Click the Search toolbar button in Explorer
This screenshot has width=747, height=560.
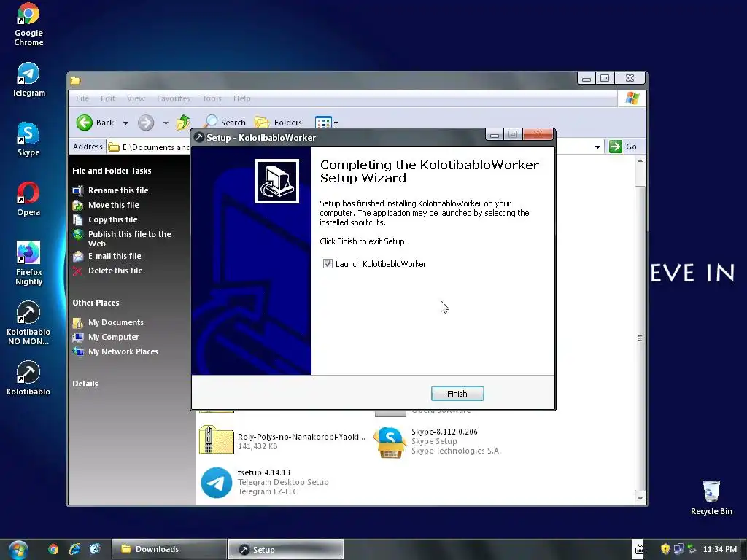[x=226, y=122]
